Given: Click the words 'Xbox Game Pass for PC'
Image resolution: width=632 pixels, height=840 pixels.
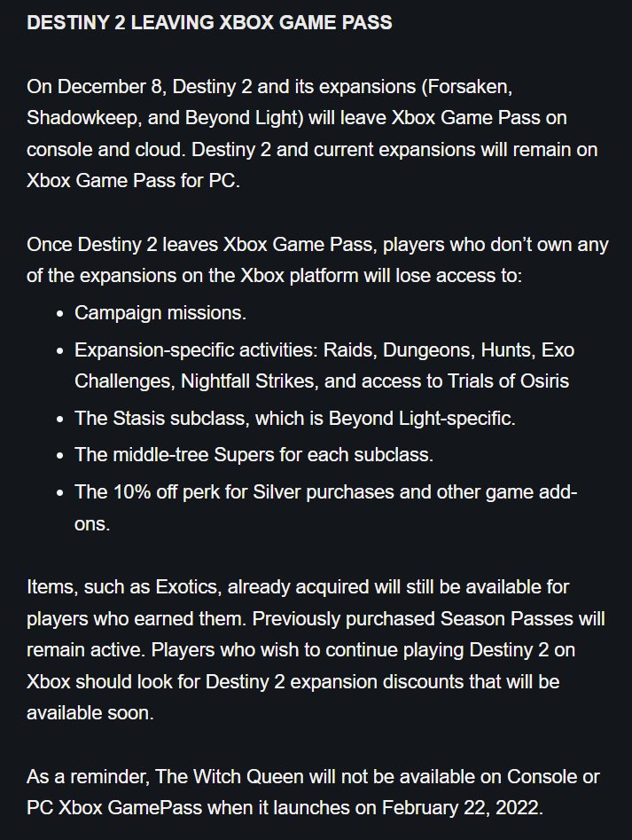Looking at the screenshot, I should point(131,181).
